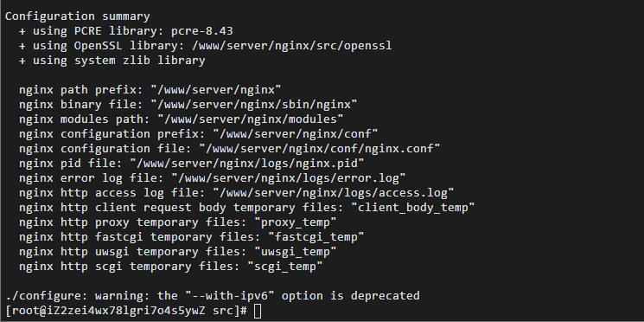The width and height of the screenshot is (644, 322).
Task: Click the "uwsgi_temp" quoted value
Action: tap(296, 252)
